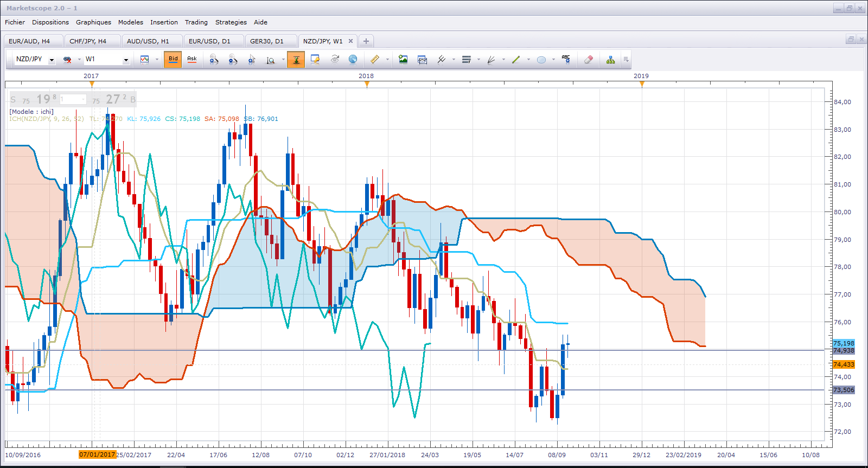Open the W1 timeframe dropdown
Image resolution: width=868 pixels, height=468 pixels.
point(126,60)
